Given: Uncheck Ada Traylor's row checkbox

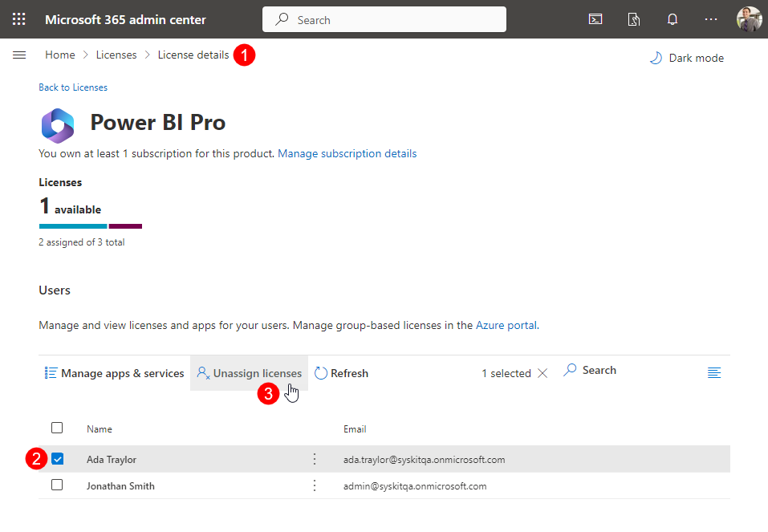Looking at the screenshot, I should (x=57, y=458).
